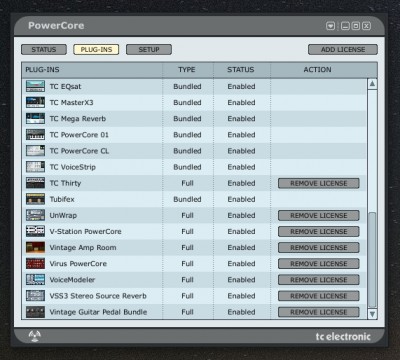This screenshot has width=400, height=360.
Task: Click the Bundled type cell for TC VoiceStrip
Action: (187, 167)
